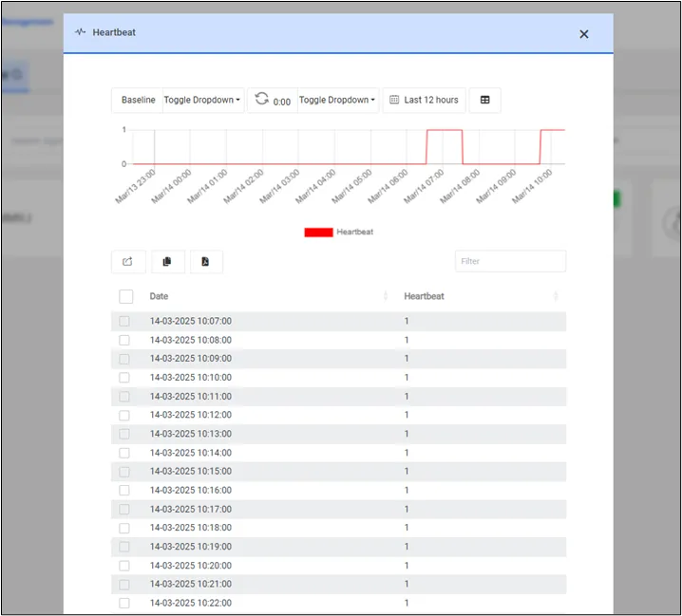
Task: Tick the select-all checkbox in table header
Action: coord(126,296)
